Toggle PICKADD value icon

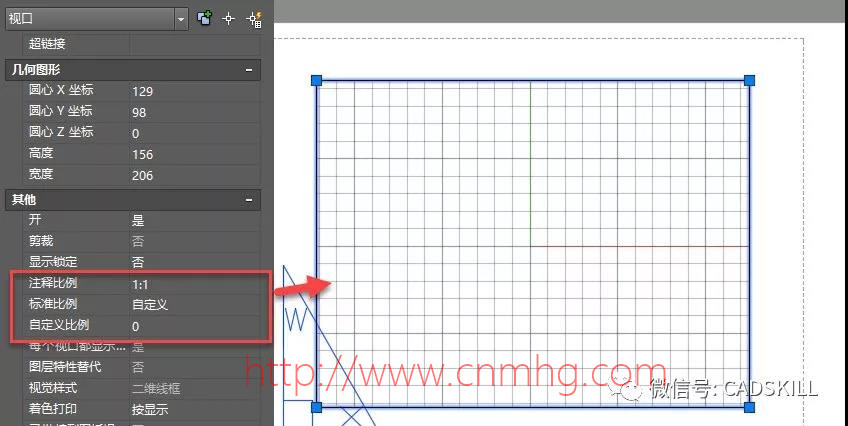click(204, 18)
